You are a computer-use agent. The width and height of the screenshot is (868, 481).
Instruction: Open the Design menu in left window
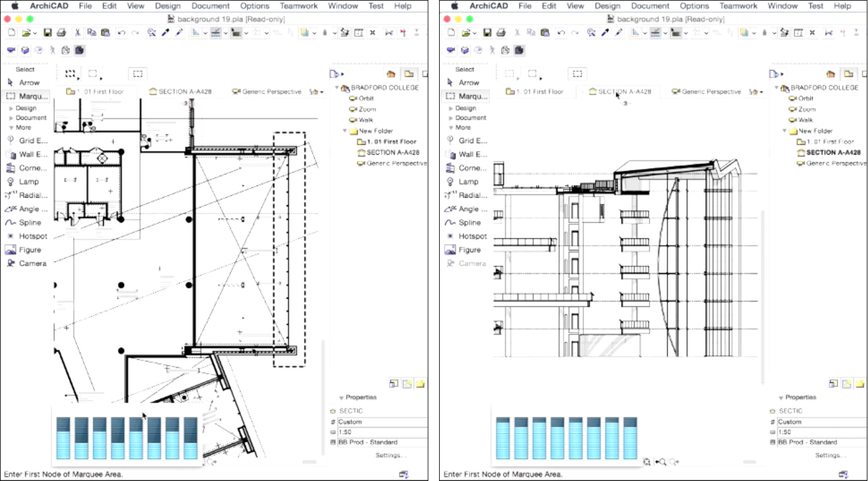pyautogui.click(x=168, y=6)
